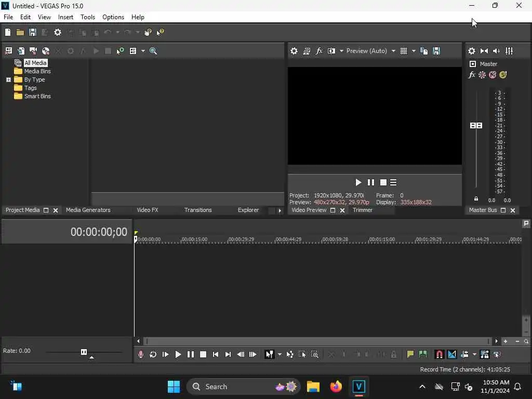
Task: Select Media Bins folder
Action: point(37,71)
